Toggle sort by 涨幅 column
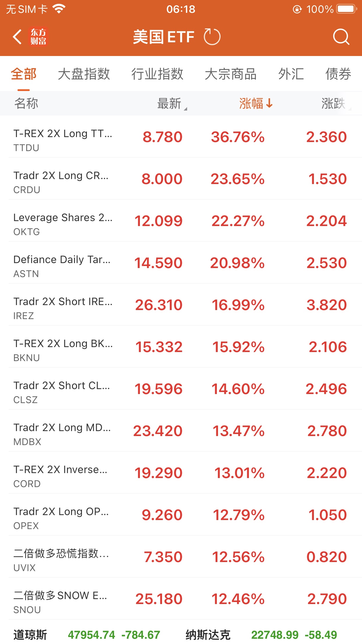This screenshot has width=362, height=644. click(256, 104)
